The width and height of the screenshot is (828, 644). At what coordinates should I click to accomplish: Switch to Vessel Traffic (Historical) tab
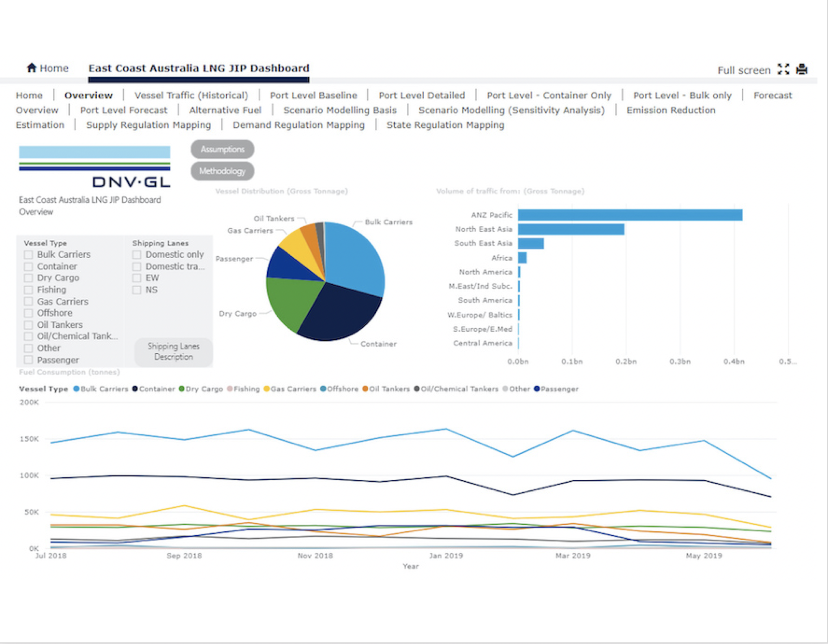pos(191,95)
